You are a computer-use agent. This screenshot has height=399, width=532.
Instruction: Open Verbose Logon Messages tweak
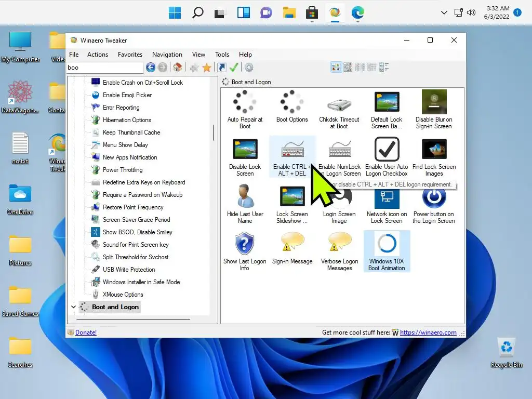[339, 251]
